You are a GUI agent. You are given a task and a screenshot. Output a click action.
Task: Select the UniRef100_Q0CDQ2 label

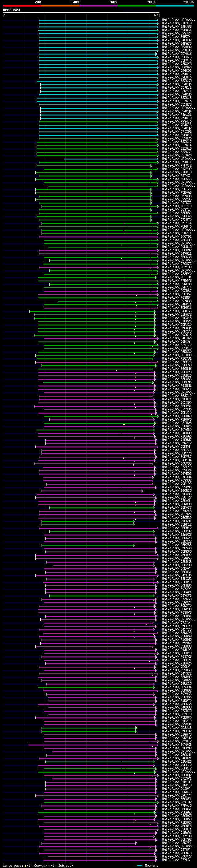click(177, 775)
